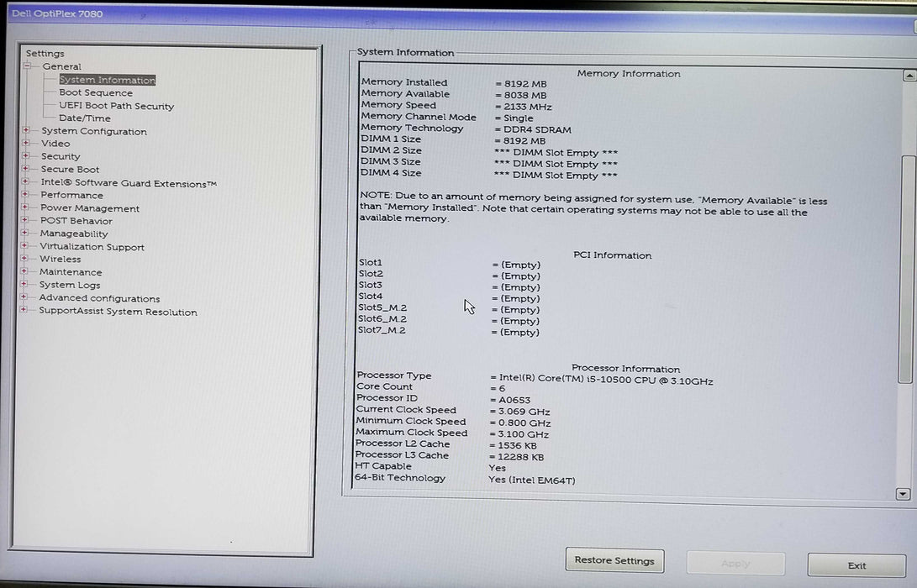Click the System Information scrollbar thumb
This screenshot has width=917, height=588.
[x=907, y=269]
